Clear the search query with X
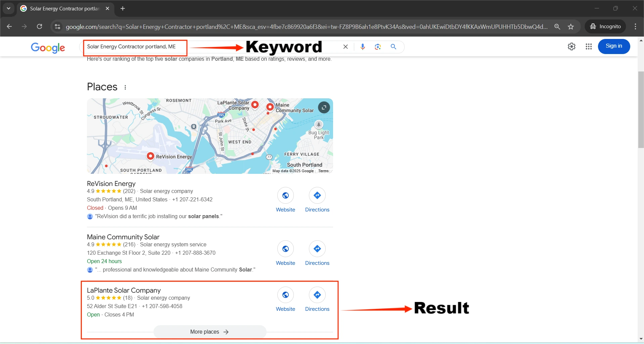 pos(346,47)
